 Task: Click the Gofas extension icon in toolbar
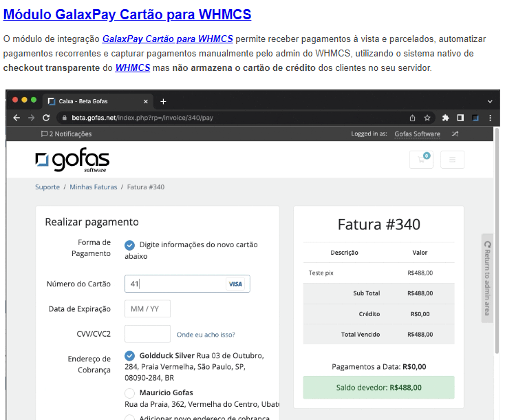click(x=475, y=118)
